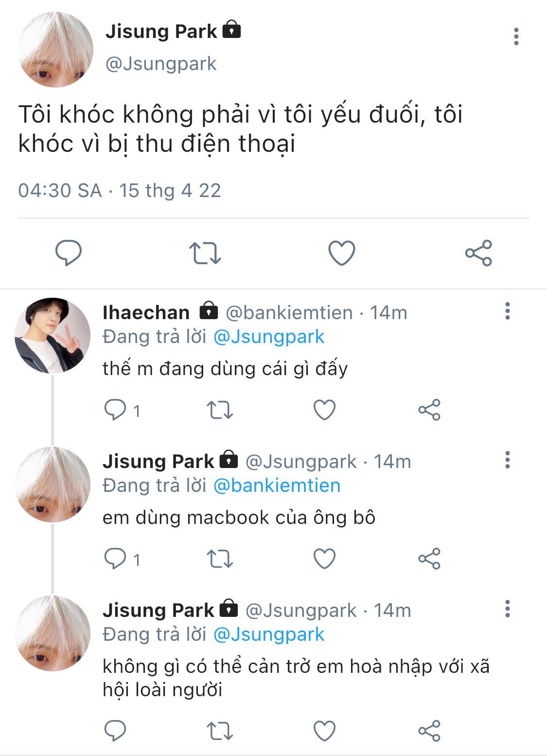Open the @bankiemtien mention link
This screenshot has width=547, height=756.
click(x=277, y=486)
